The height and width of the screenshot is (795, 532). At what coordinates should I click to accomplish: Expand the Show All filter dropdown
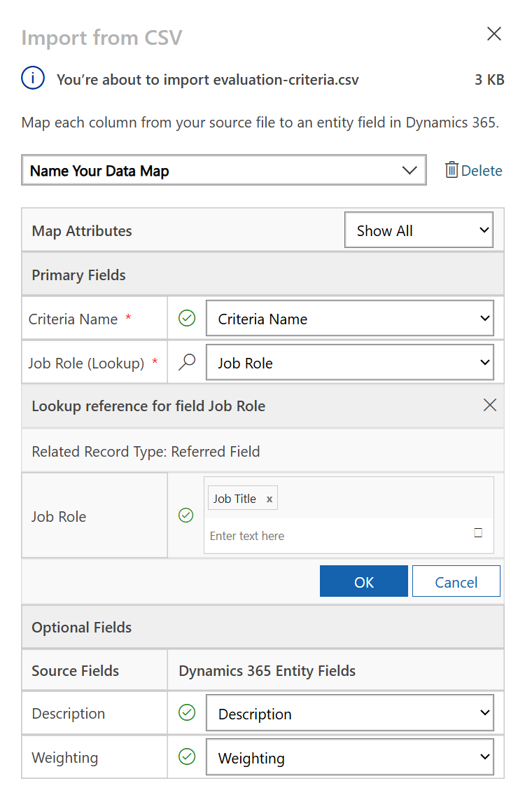click(x=419, y=230)
